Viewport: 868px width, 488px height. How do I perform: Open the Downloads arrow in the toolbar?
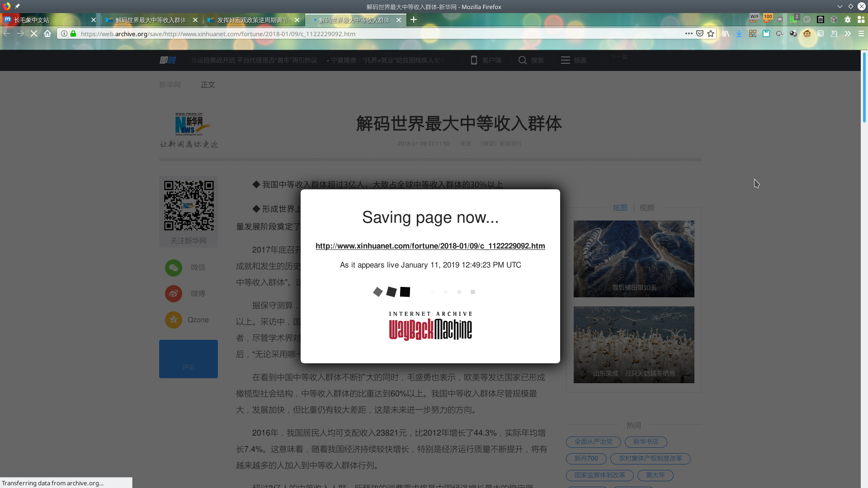pos(739,34)
